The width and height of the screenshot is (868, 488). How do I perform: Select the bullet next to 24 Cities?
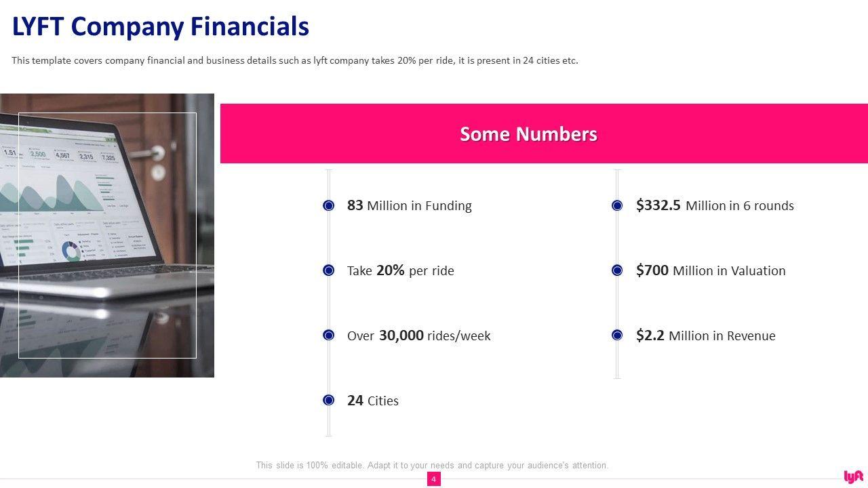[329, 401]
